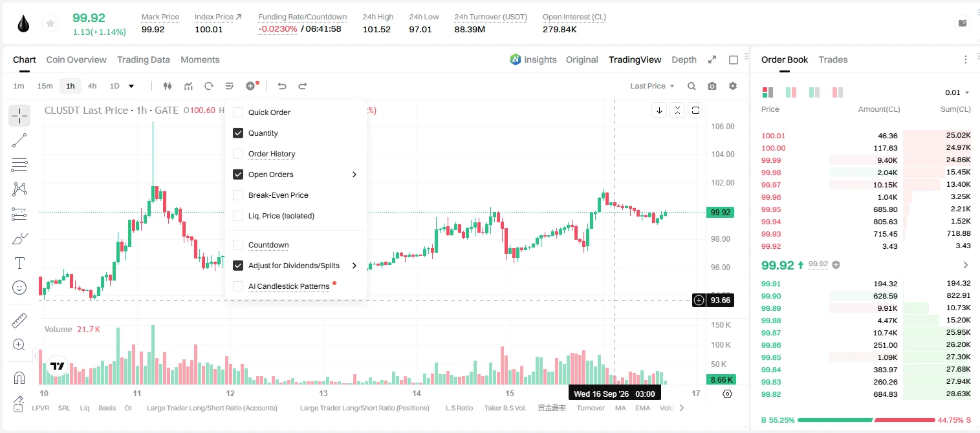Undo the last chart action

point(281,86)
